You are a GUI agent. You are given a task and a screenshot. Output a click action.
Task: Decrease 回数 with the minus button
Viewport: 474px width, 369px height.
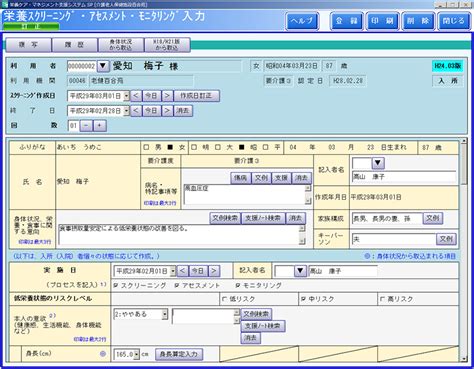[x=86, y=126]
